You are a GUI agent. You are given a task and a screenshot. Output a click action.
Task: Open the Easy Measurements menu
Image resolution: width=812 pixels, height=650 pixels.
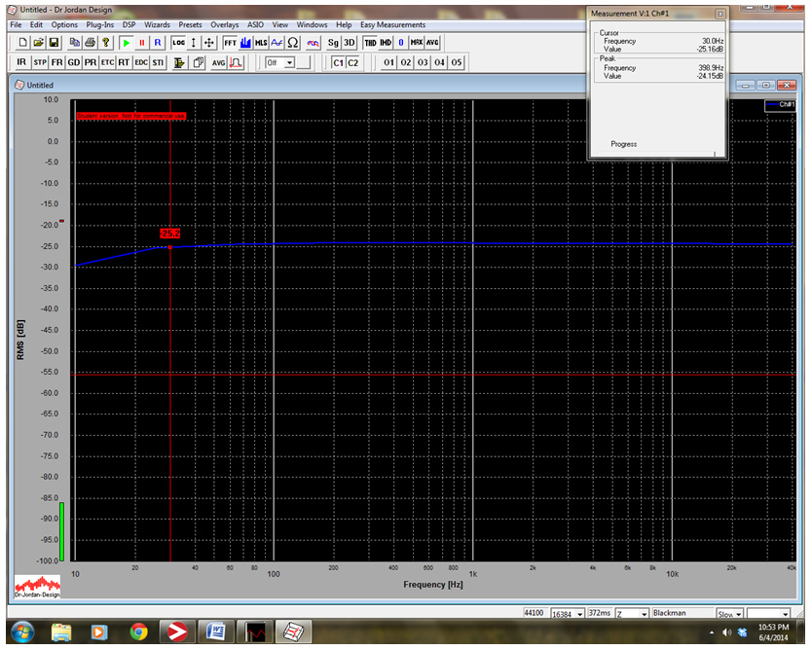pos(392,24)
